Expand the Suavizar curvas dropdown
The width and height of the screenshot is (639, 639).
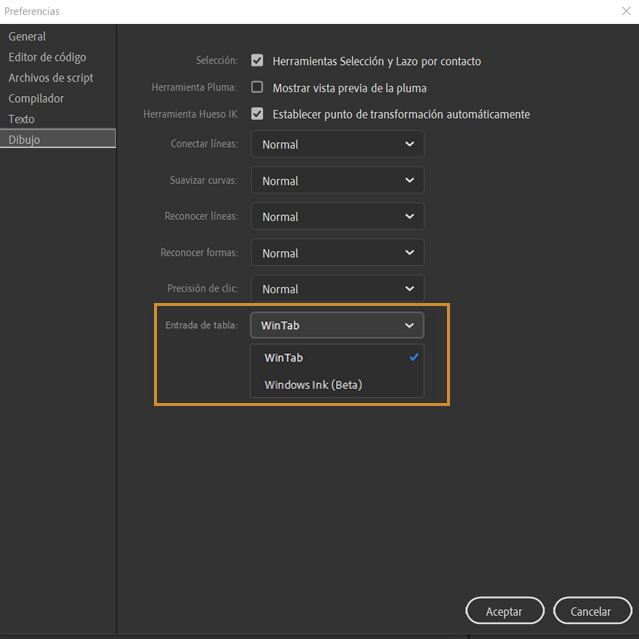pos(337,181)
